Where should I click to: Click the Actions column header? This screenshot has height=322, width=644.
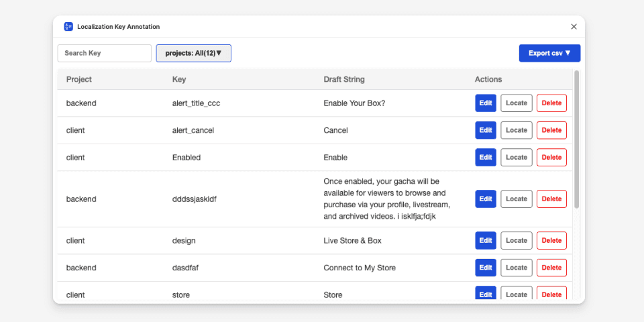[x=488, y=79]
